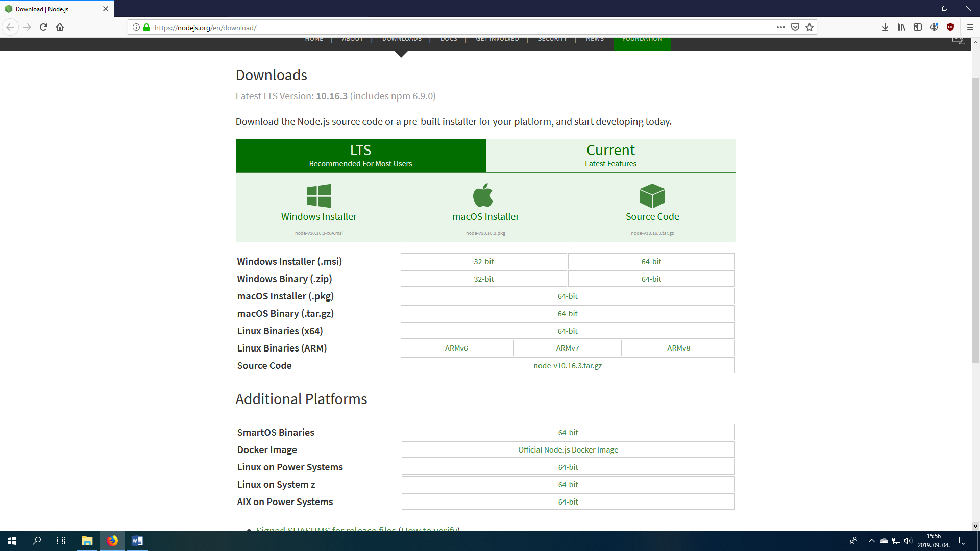Open Word from the taskbar
Screen dimensions: 980x551
[x=137, y=541]
